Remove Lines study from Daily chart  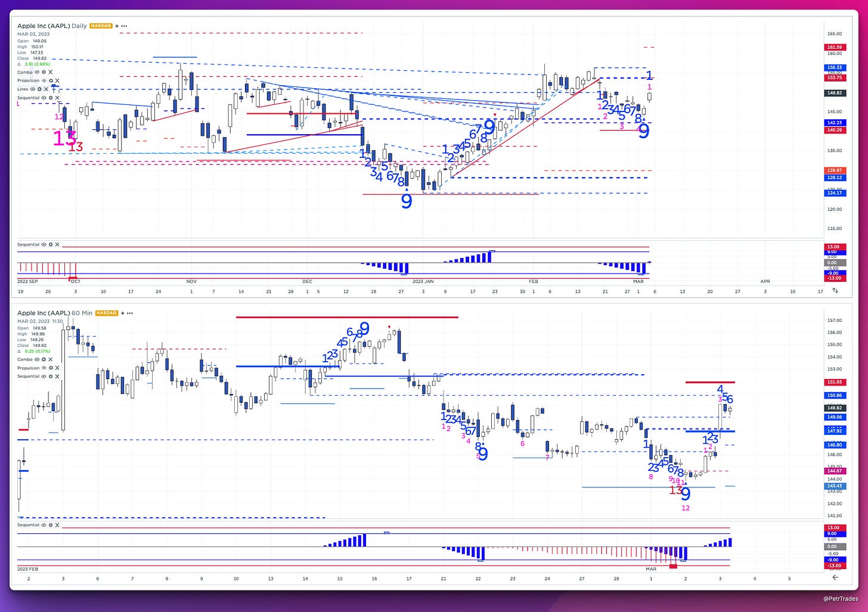tap(46, 89)
